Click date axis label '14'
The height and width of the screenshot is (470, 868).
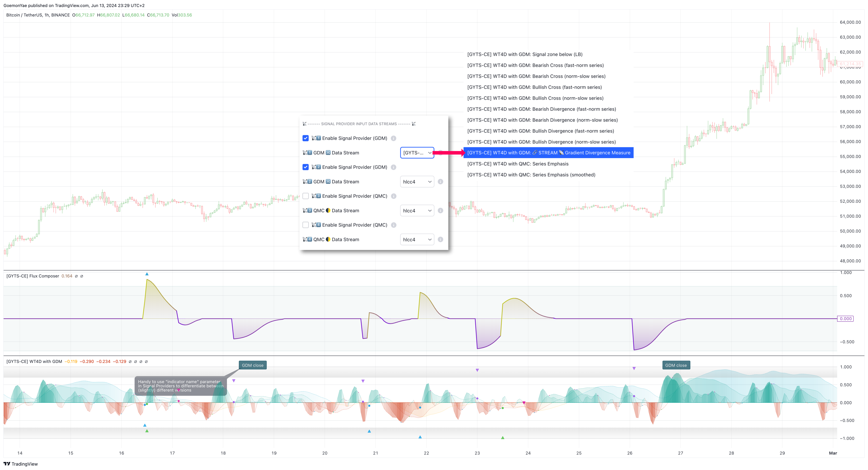[20, 453]
